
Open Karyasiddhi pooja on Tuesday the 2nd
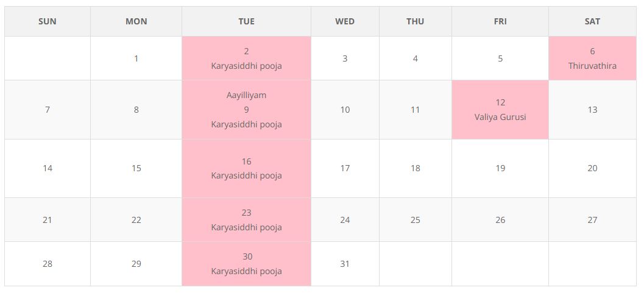(246, 66)
